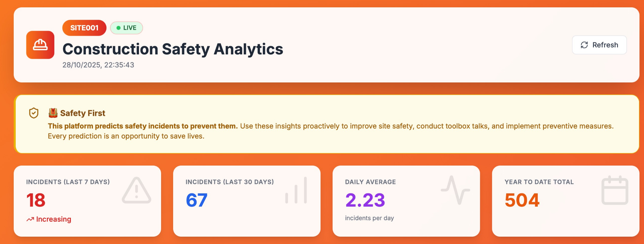Click the SITE001 badge
The height and width of the screenshot is (244, 644).
coord(84,28)
